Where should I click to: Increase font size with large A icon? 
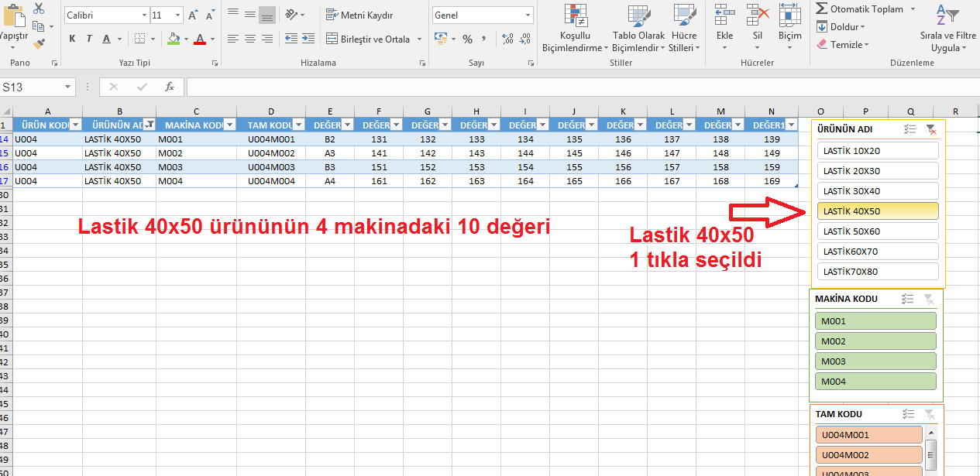[193, 15]
